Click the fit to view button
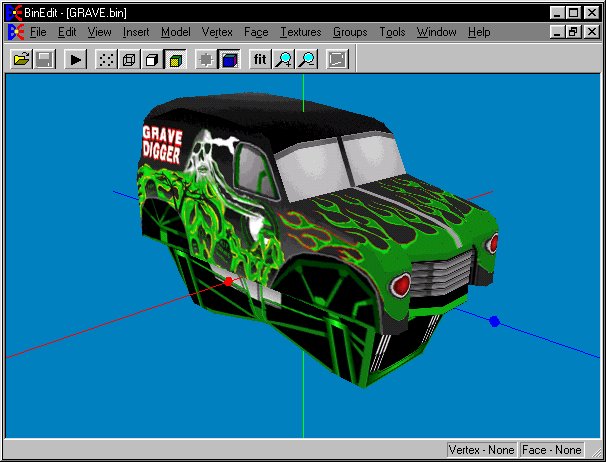The width and height of the screenshot is (606, 462). (x=260, y=60)
